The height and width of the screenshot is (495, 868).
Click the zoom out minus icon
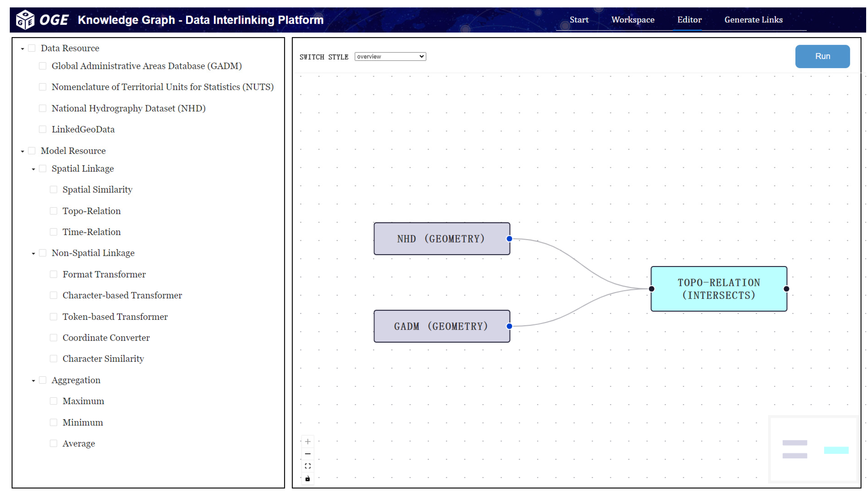(307, 454)
